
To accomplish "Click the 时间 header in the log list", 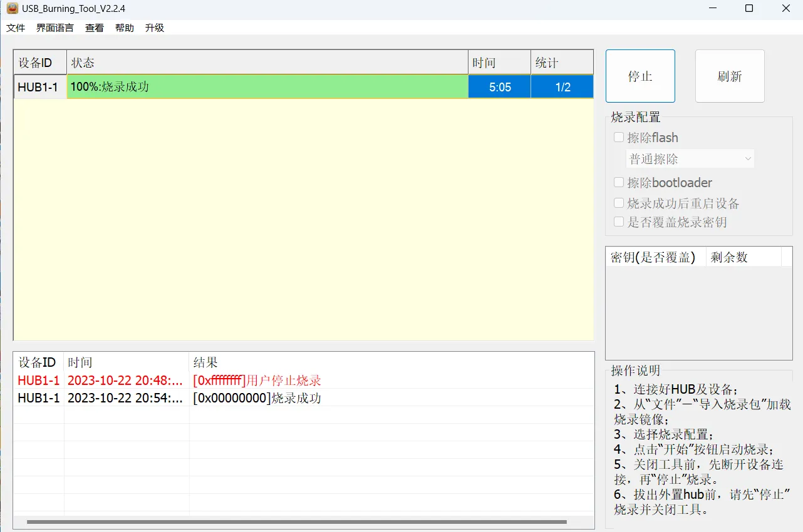I will tap(127, 362).
